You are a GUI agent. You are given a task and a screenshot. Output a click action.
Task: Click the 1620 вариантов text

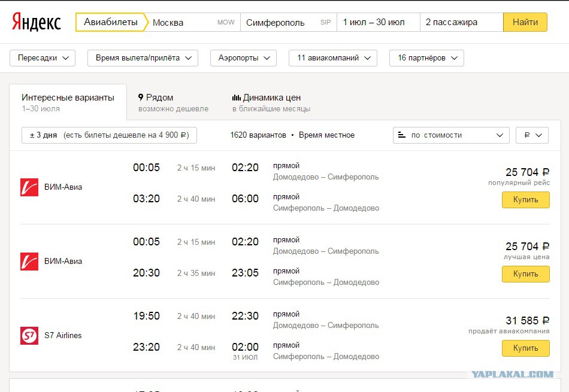click(x=258, y=135)
